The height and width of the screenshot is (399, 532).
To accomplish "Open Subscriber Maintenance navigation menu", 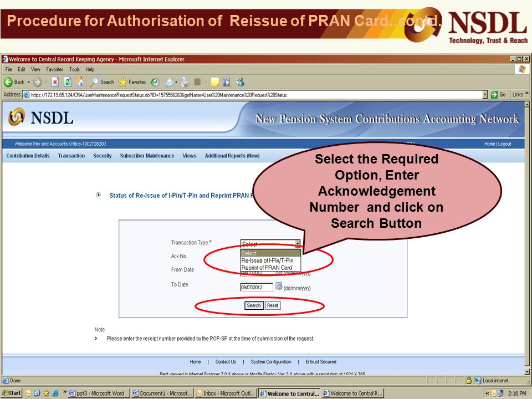I will tap(147, 156).
